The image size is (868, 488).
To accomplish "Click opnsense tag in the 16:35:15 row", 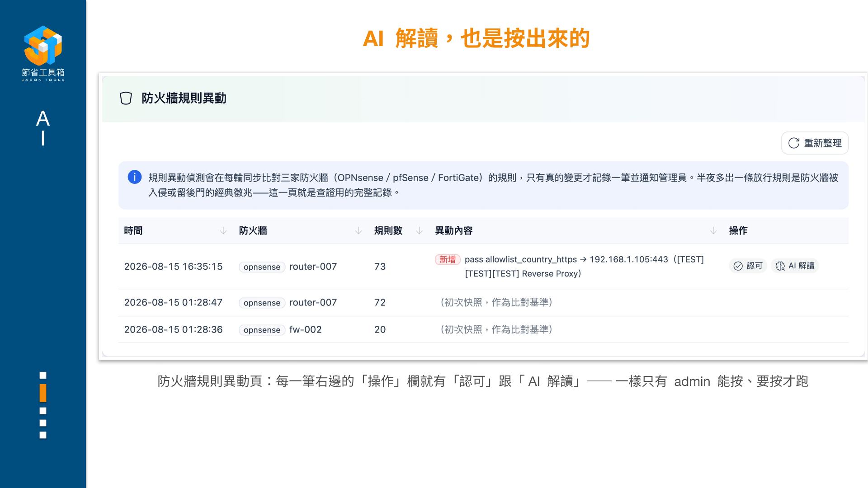I will [x=262, y=267].
